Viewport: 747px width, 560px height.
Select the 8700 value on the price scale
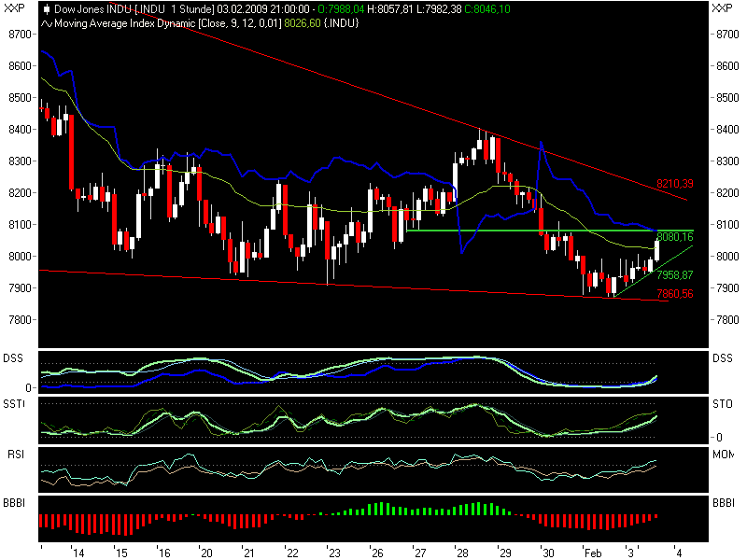(19, 34)
